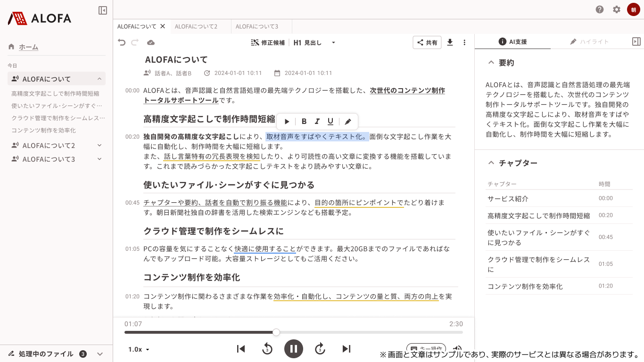Click the document title ALOFAについて

tap(176, 60)
